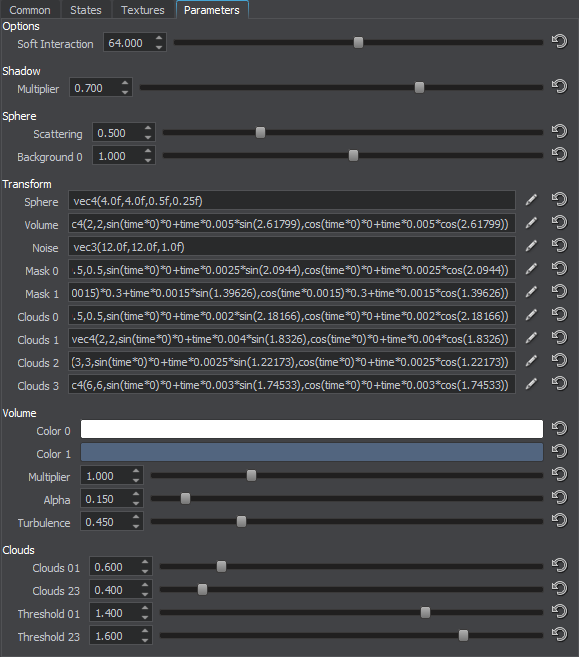Decrease Scattering using the down arrow
579x657 pixels.
[x=148, y=137]
